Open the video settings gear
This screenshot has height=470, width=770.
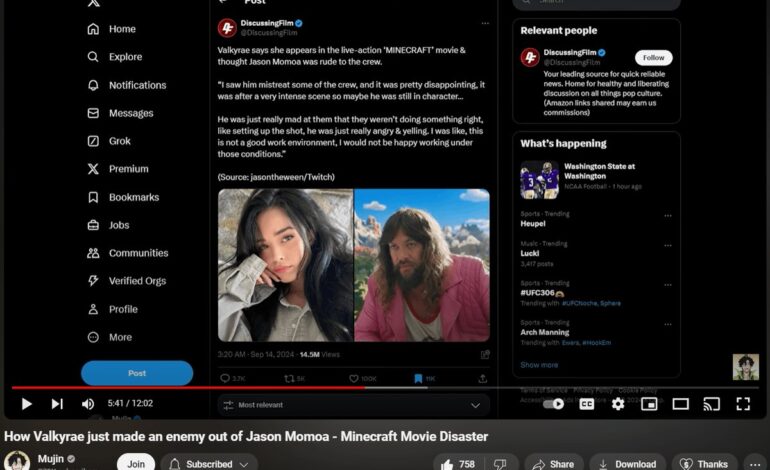coord(618,404)
